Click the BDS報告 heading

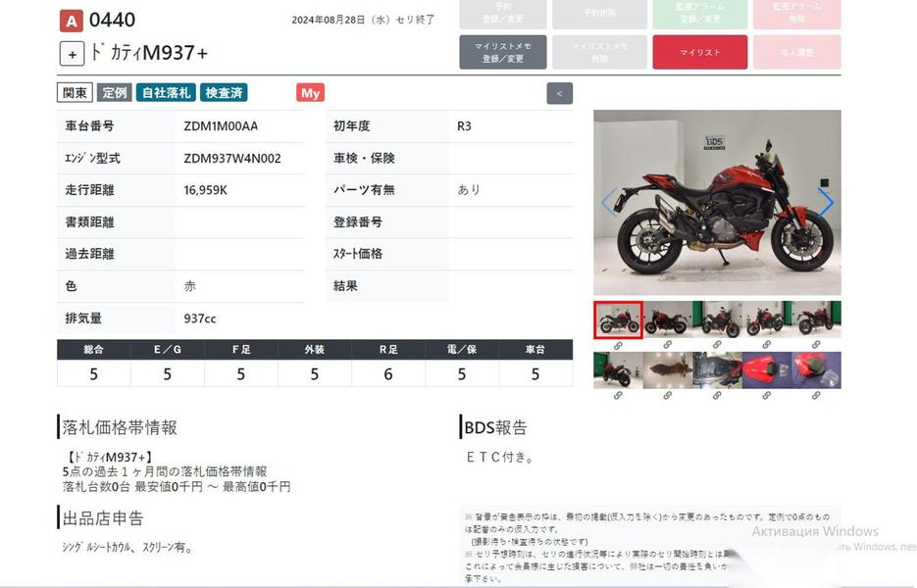(x=495, y=427)
